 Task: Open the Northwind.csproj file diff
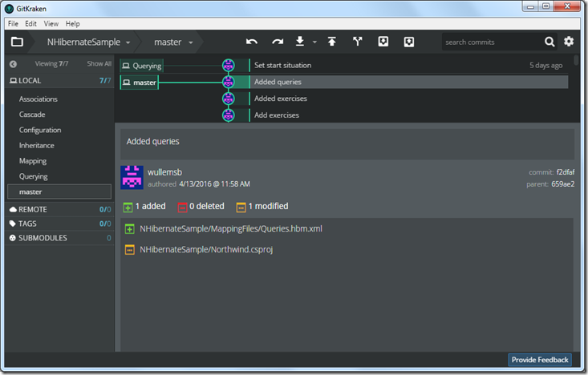(206, 249)
